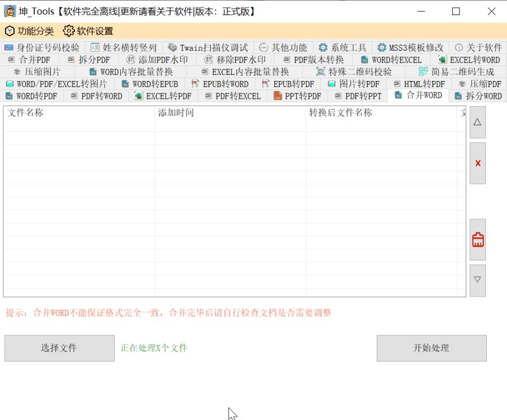The width and height of the screenshot is (507, 420).
Task: Open the 功能分类 menu
Action: click(x=30, y=31)
